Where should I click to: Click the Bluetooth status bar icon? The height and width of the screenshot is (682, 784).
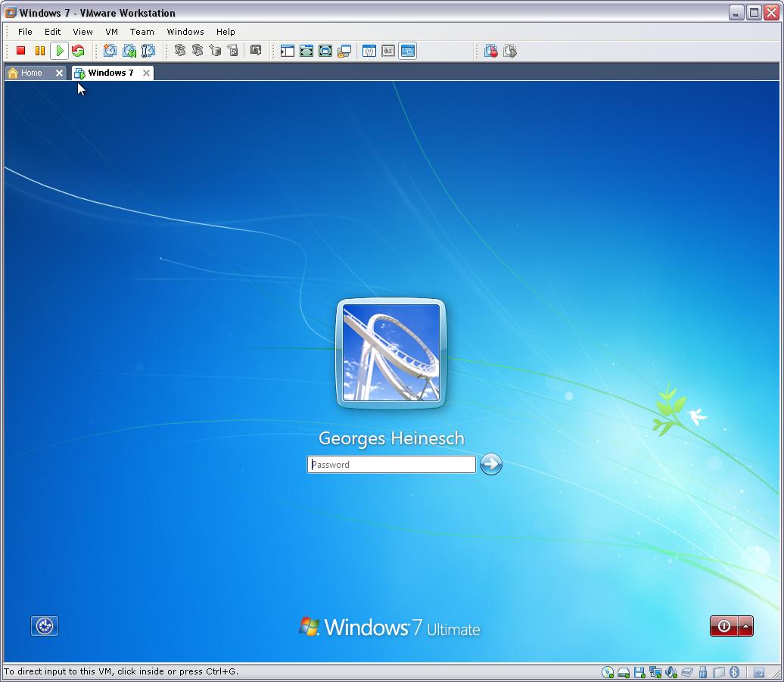click(x=734, y=672)
